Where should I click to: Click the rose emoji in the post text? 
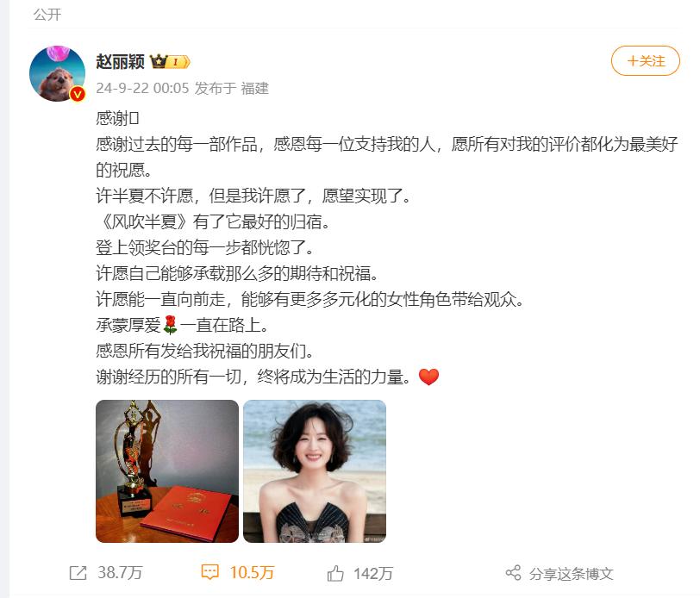(x=170, y=325)
